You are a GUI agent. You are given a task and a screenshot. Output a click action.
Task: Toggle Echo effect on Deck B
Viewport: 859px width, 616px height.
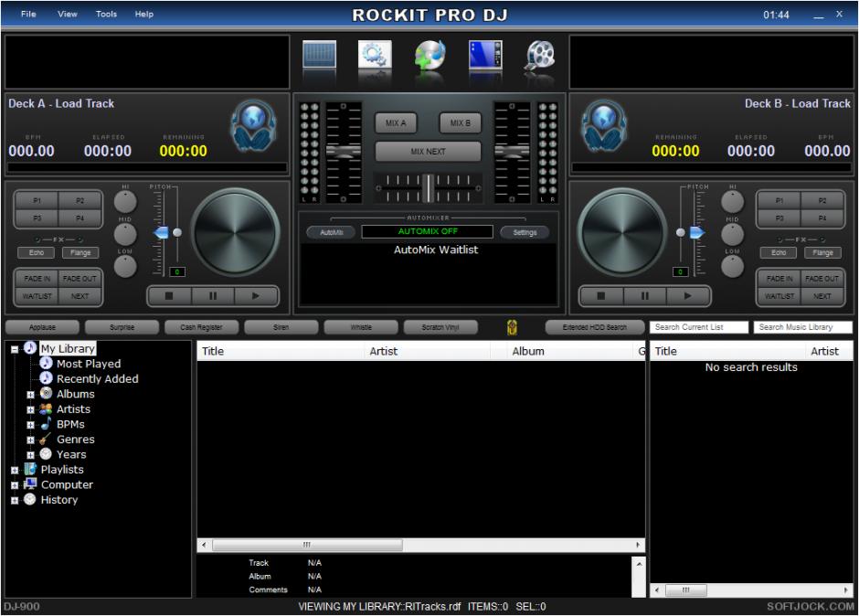point(779,252)
